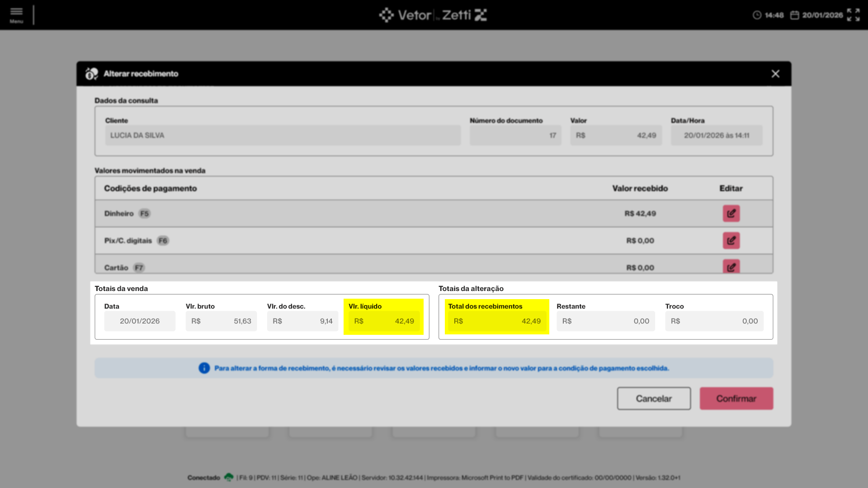Click the Cliente field LUCIA DA SILVA
The width and height of the screenshot is (868, 488).
[283, 136]
